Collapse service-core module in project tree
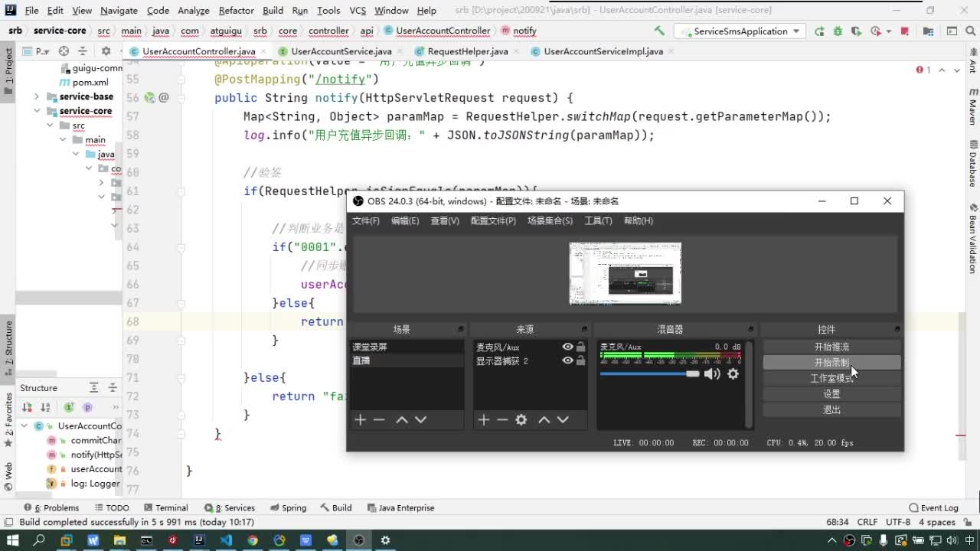 click(37, 111)
